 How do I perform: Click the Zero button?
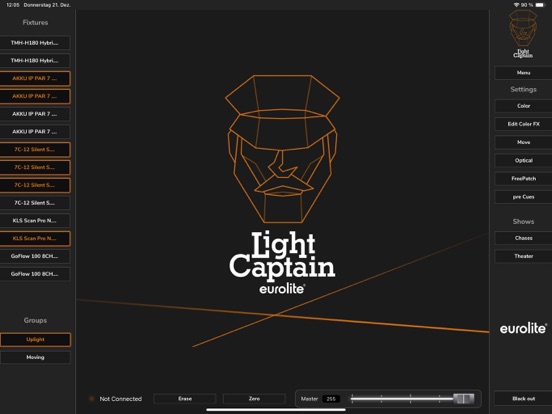click(254, 399)
